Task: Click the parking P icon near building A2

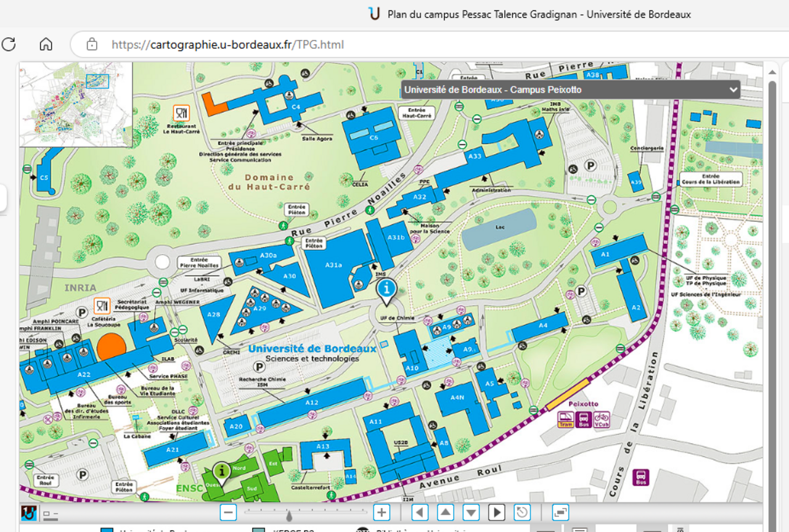Action: [580, 292]
